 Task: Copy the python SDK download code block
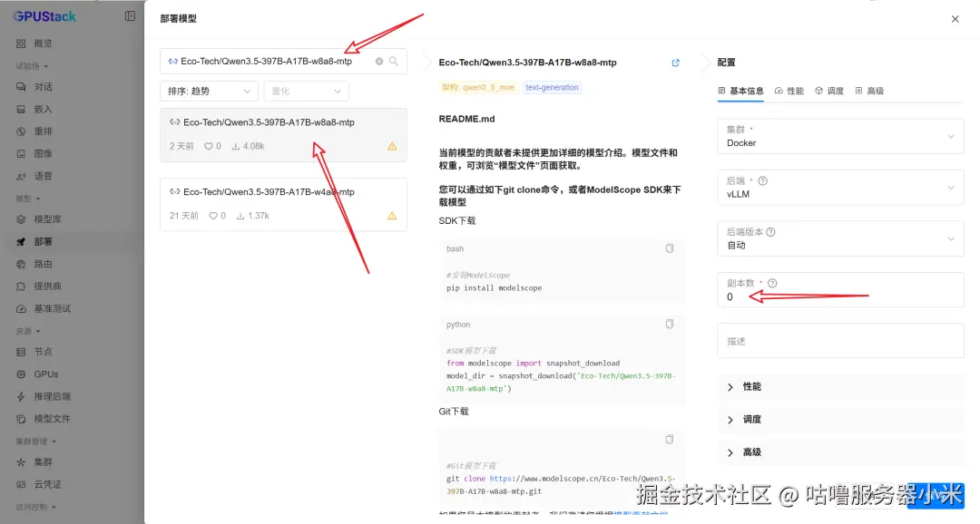click(x=670, y=325)
